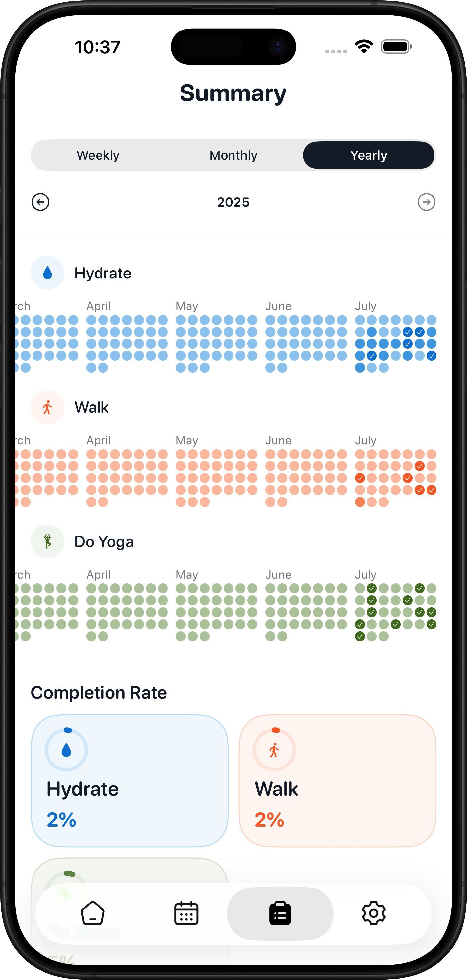Viewport: 467px width, 980px height.
Task: Select the Summary clipboard icon
Action: [280, 914]
